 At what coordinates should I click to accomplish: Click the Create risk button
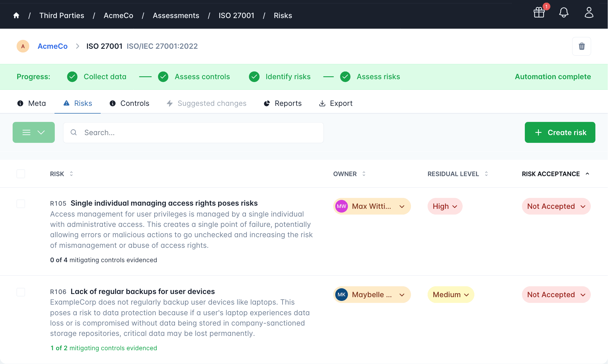point(560,132)
